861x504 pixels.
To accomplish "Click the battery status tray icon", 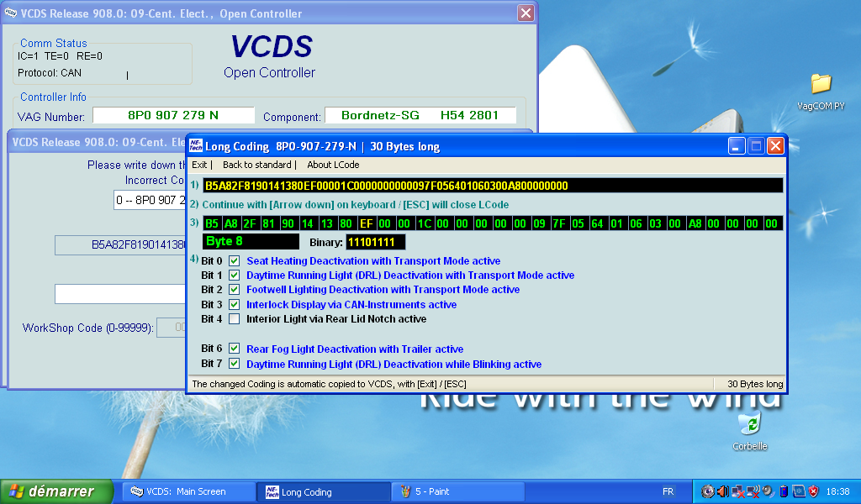I will 784,491.
